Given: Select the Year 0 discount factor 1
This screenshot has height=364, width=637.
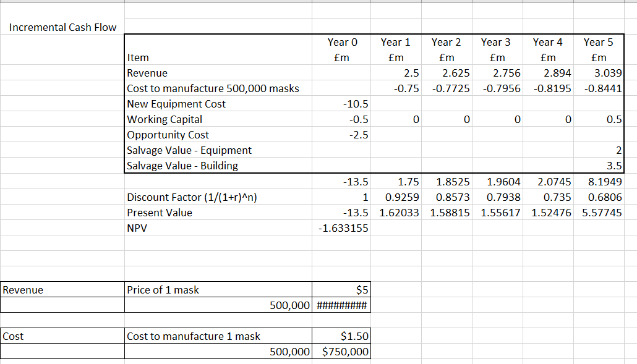Looking at the screenshot, I should pyautogui.click(x=341, y=197).
